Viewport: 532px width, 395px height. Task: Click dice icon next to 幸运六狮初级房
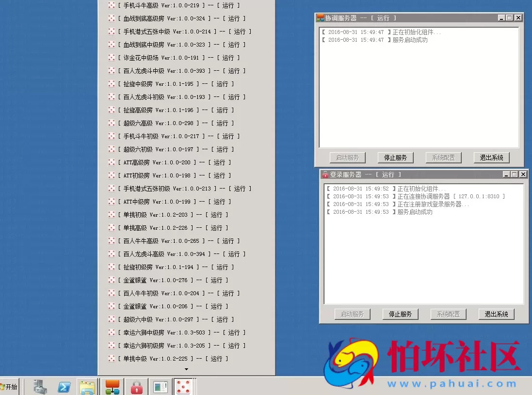(110, 346)
